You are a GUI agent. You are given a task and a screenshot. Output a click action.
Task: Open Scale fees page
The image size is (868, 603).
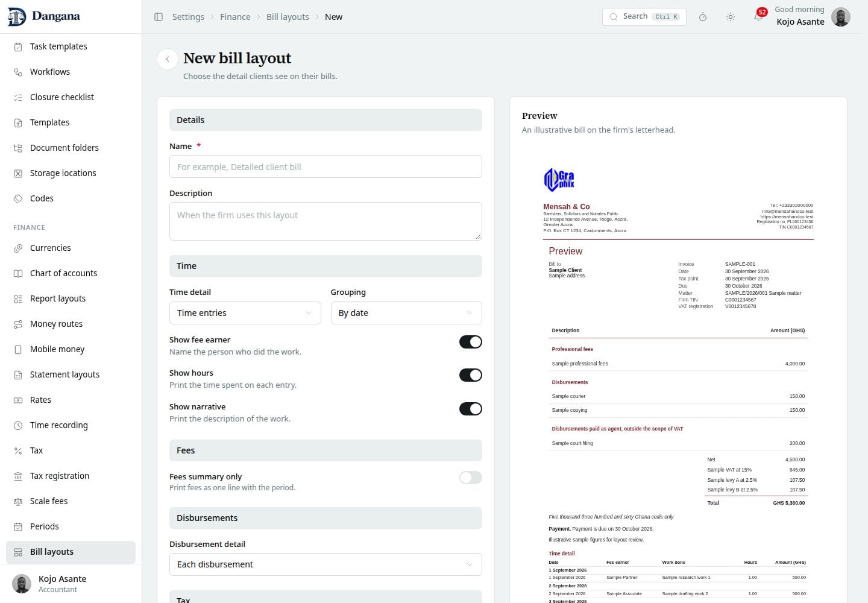(x=71, y=501)
